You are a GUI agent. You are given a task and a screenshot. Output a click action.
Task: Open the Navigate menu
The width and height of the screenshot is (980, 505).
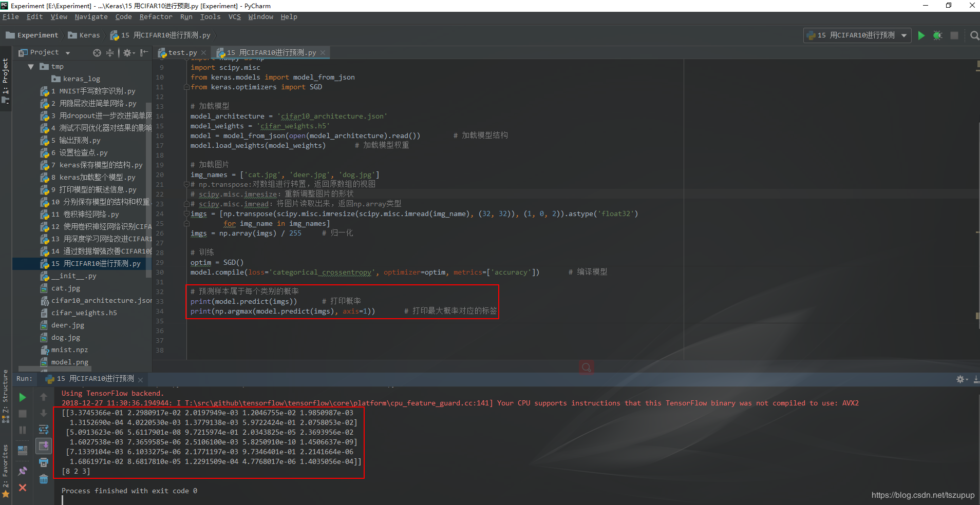pos(91,17)
